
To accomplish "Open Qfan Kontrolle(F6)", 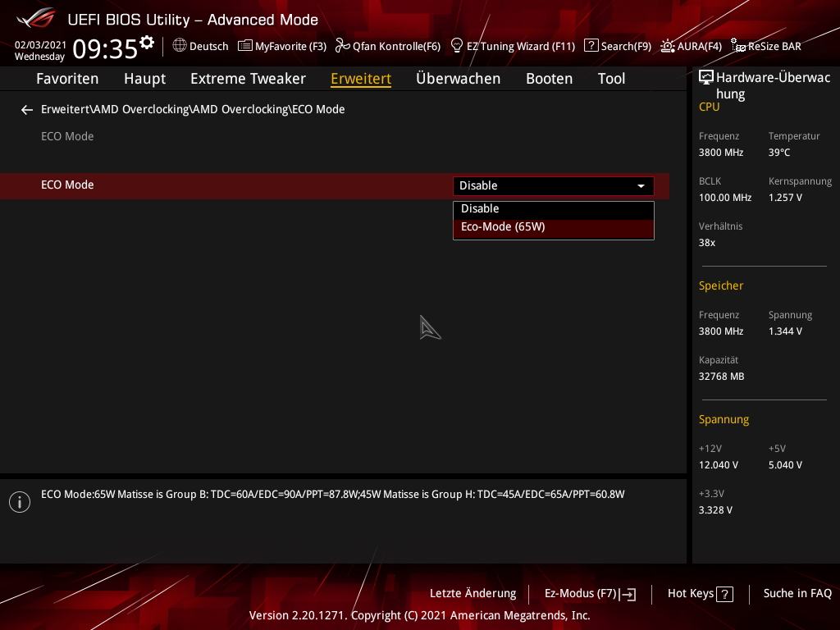I will click(388, 46).
